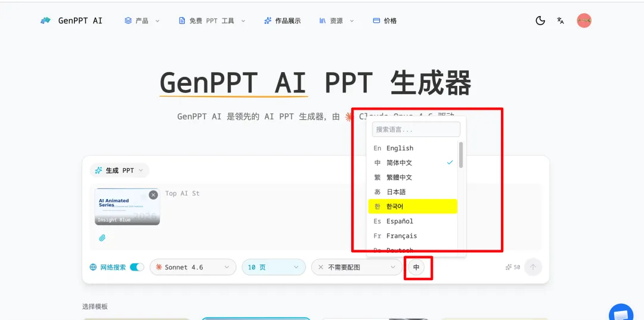
Task: Click the 网络搜索 globe icon
Action: (x=93, y=267)
